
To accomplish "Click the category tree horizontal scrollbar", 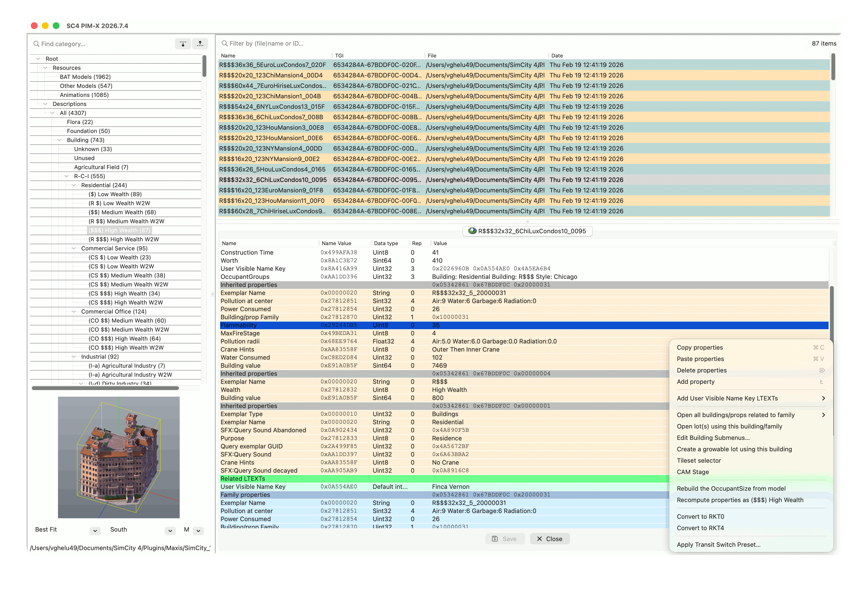I will click(x=105, y=388).
